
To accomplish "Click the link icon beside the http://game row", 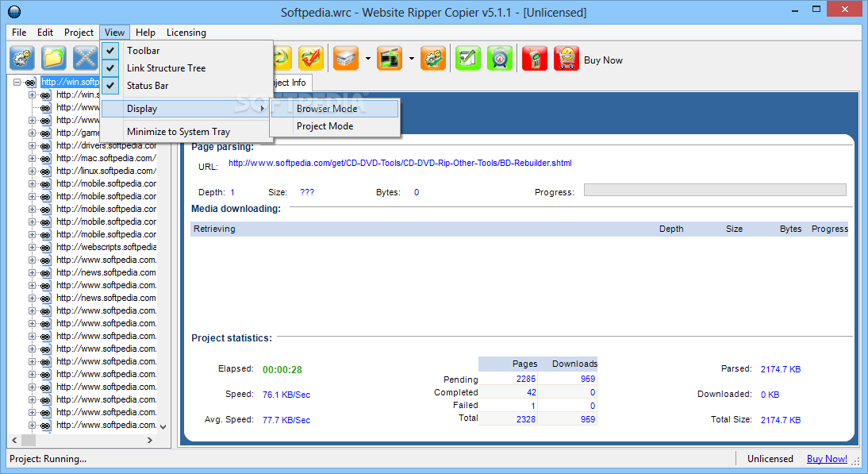I will (x=45, y=133).
